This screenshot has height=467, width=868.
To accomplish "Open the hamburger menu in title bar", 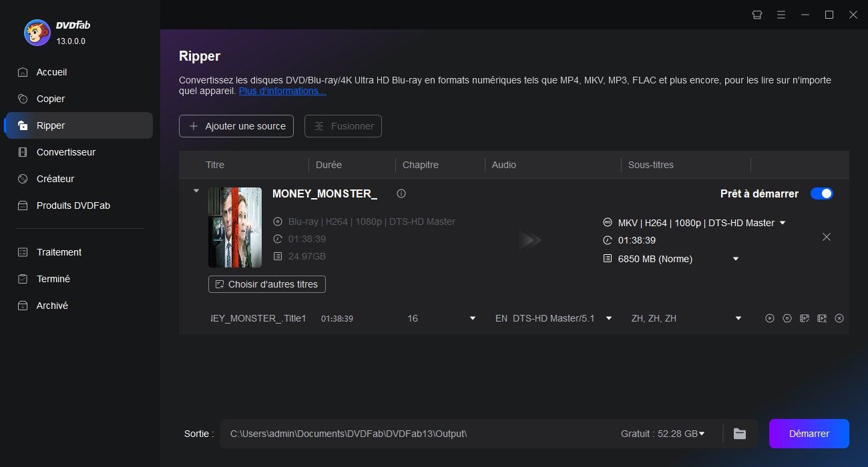I will pos(781,15).
